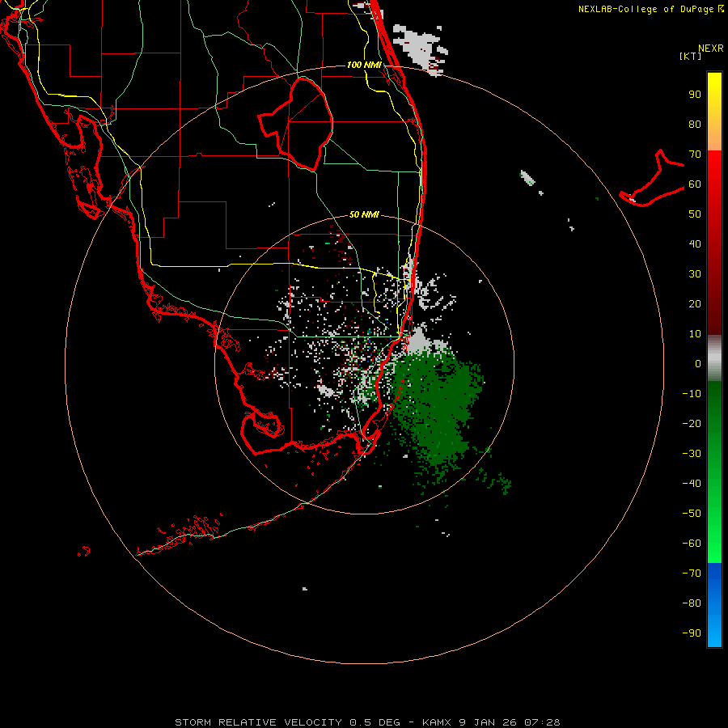The width and height of the screenshot is (728, 728).
Task: Click the thick red Lake Okeechobee outline
Action: click(295, 125)
